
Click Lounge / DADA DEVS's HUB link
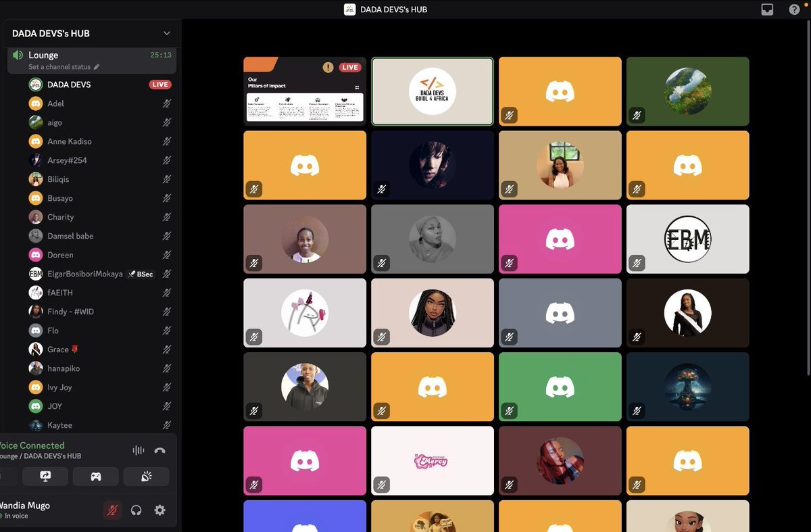40,456
